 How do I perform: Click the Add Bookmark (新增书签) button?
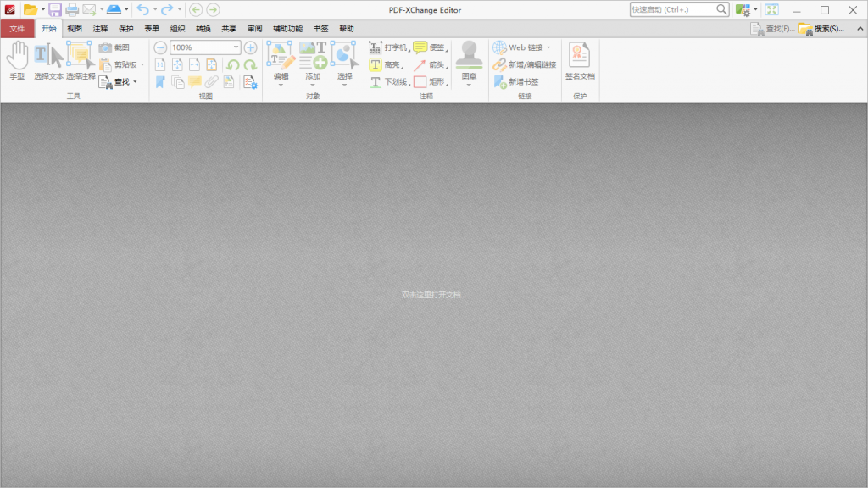tap(516, 82)
